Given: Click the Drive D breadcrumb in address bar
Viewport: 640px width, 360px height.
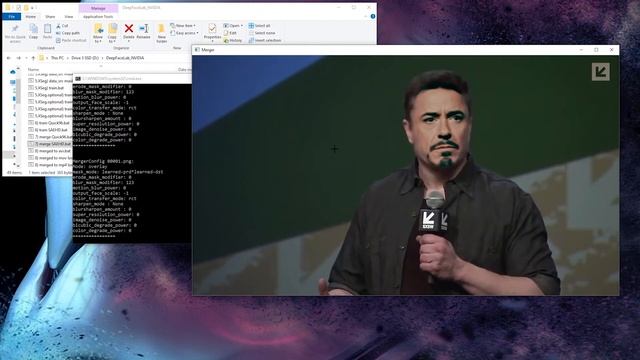Looking at the screenshot, I should (x=85, y=58).
